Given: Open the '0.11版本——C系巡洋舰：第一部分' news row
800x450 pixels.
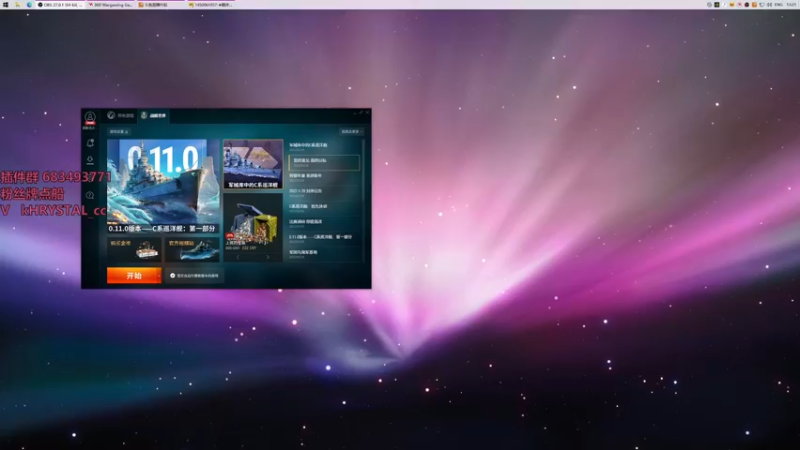Looking at the screenshot, I should (324, 239).
